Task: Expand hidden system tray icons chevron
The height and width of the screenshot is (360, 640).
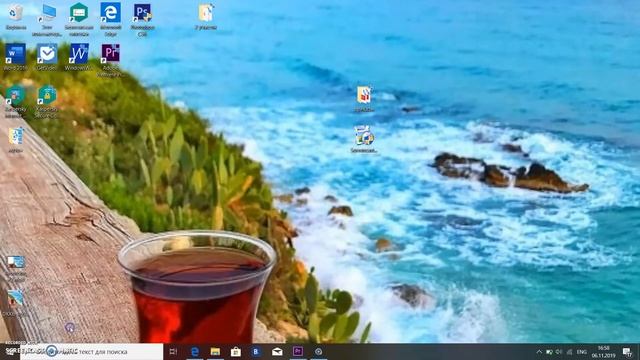Action: 539,352
